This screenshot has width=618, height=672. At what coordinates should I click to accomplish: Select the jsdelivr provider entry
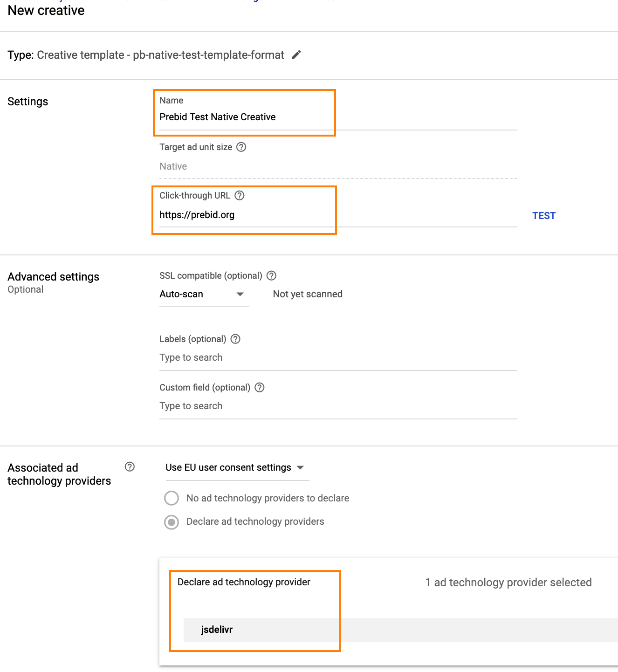tap(217, 630)
